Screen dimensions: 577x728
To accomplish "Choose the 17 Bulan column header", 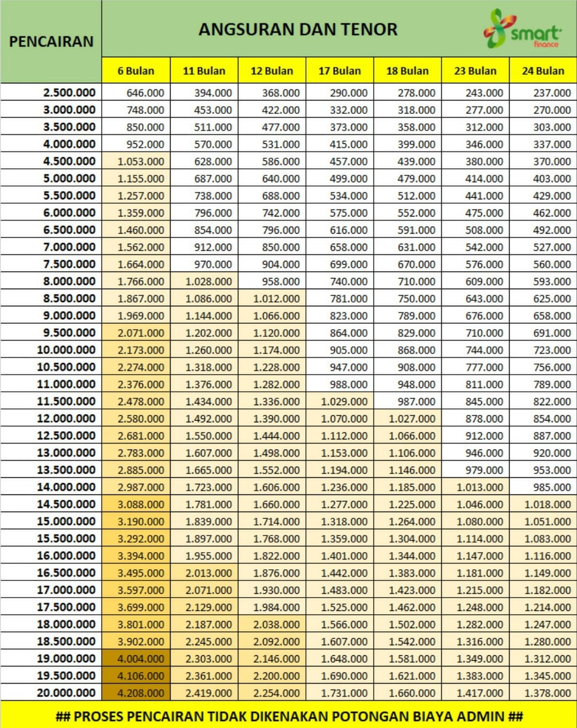I will [340, 71].
